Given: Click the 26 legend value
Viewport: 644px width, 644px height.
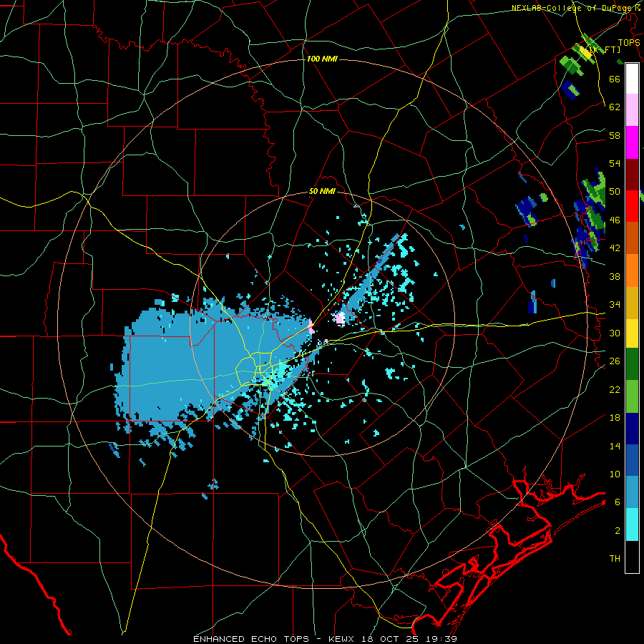Looking at the screenshot, I should pyautogui.click(x=615, y=361).
